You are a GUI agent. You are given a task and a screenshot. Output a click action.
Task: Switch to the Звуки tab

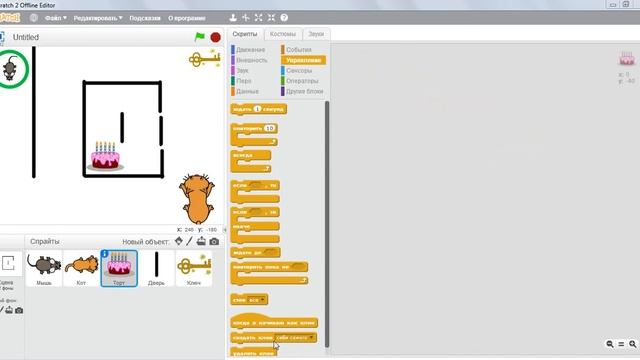click(316, 34)
